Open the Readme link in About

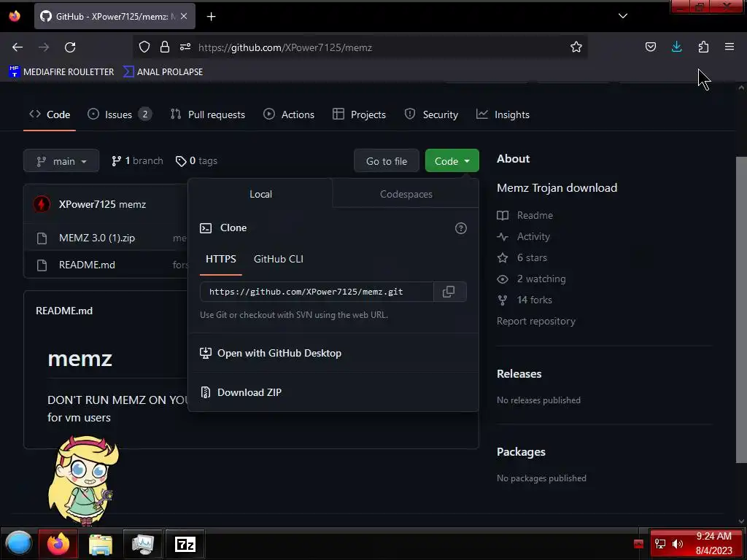525,215
